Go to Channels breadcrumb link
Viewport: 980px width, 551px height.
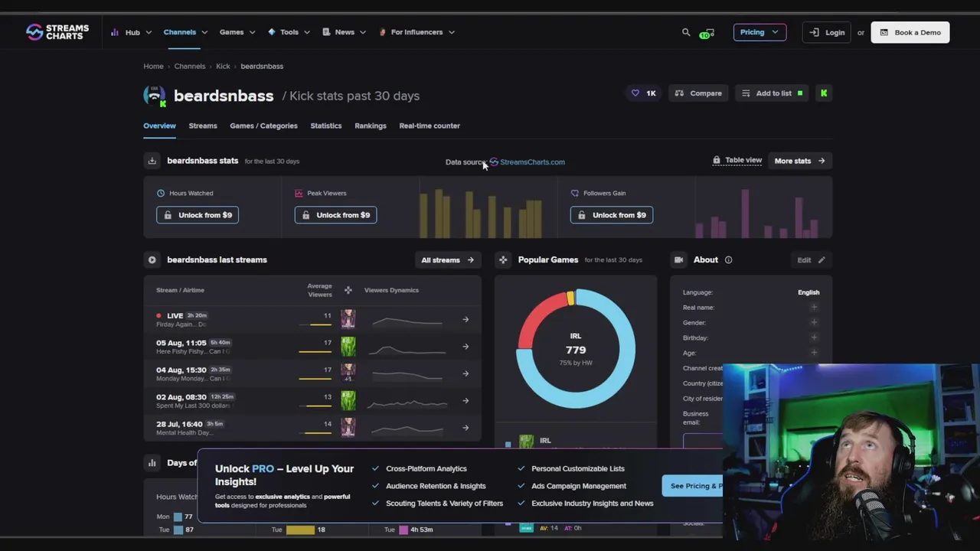click(x=190, y=66)
